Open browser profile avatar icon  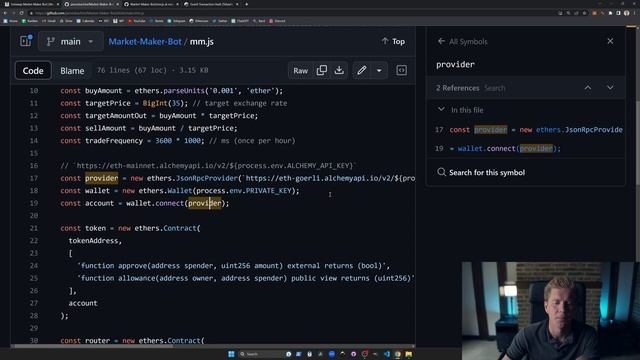click(627, 13)
